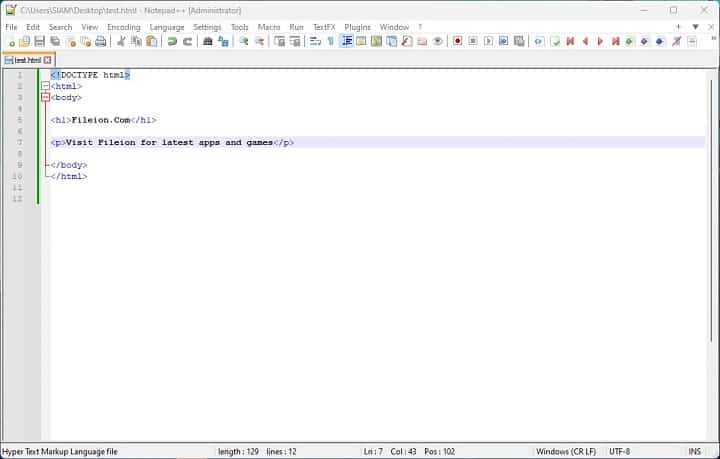
Task: Open the Replace dialog icon
Action: (x=223, y=42)
